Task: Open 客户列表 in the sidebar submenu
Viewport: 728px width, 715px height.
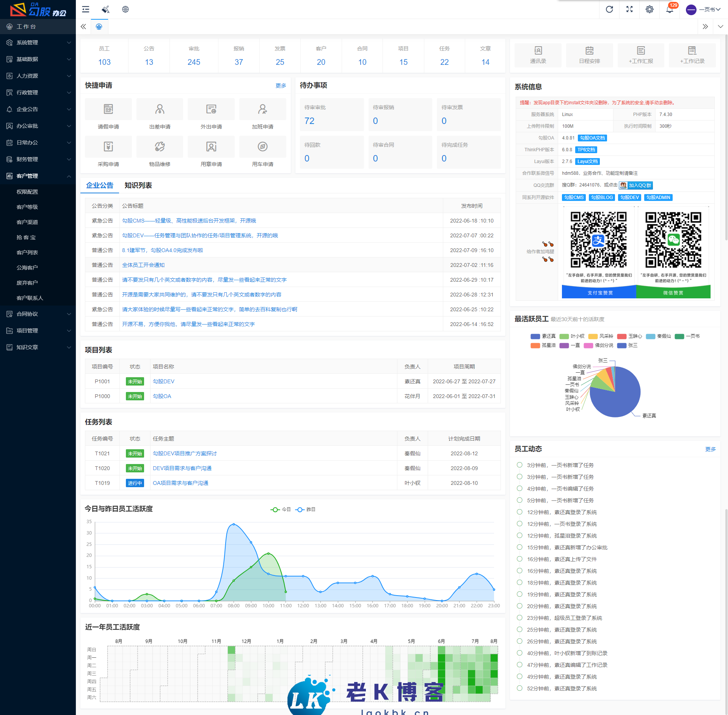Action: 27,252
